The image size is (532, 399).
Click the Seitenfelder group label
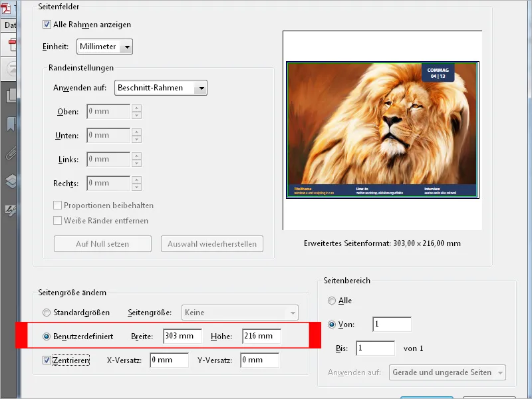pos(59,7)
